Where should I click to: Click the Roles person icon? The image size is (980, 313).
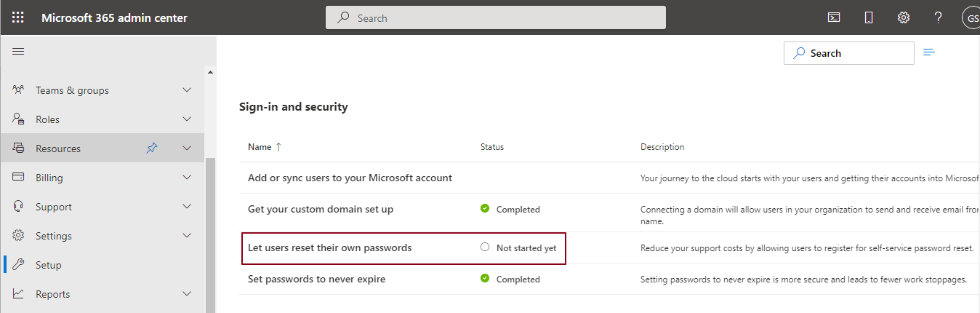point(19,119)
